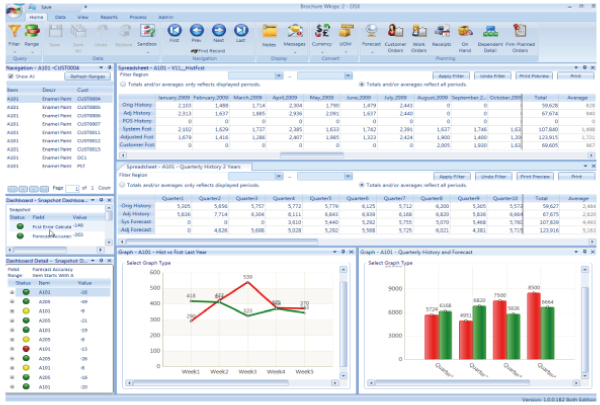The width and height of the screenshot is (600, 405).
Task: Open the Filter funnel tool in the ribbon
Action: click(14, 31)
